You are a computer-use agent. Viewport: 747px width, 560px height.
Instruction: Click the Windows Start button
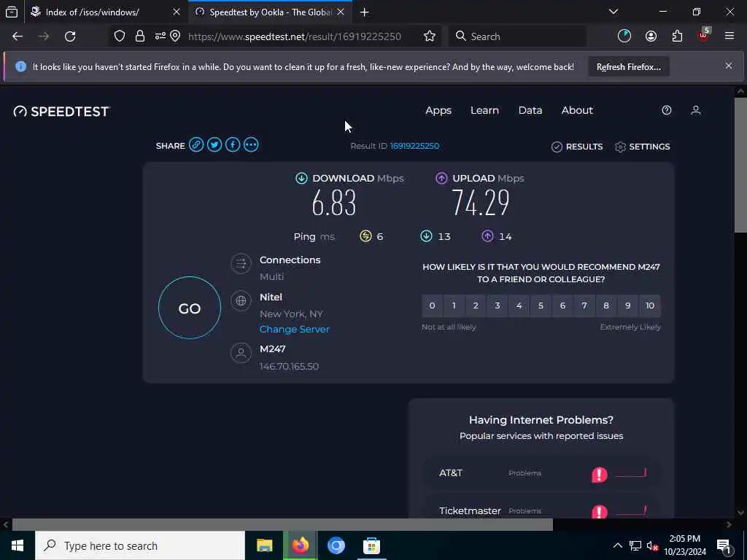coord(18,545)
